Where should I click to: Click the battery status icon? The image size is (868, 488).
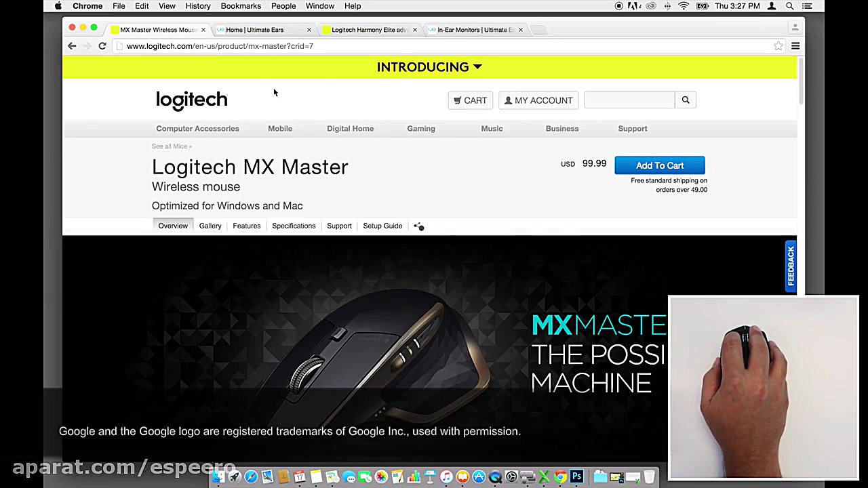coord(703,6)
